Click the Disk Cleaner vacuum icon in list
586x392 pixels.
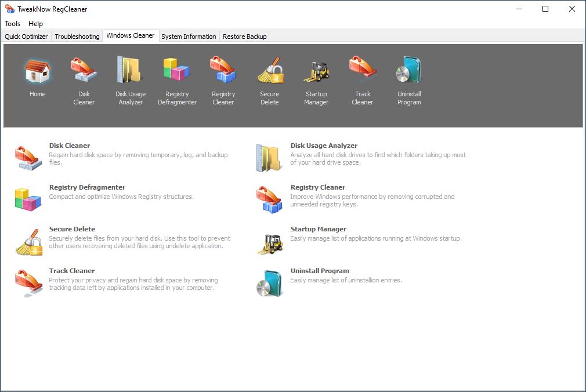(28, 158)
